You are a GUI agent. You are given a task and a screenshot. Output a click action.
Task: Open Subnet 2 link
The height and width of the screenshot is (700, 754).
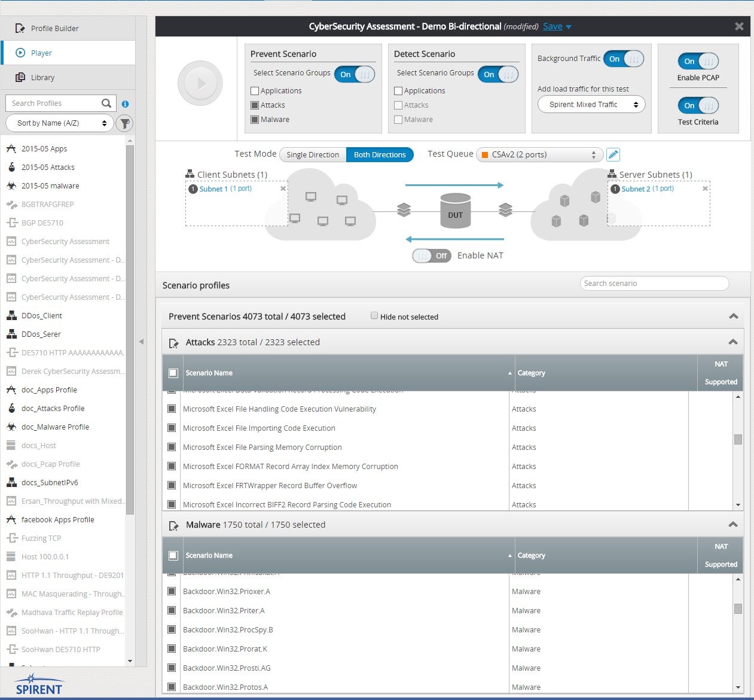[x=636, y=188]
